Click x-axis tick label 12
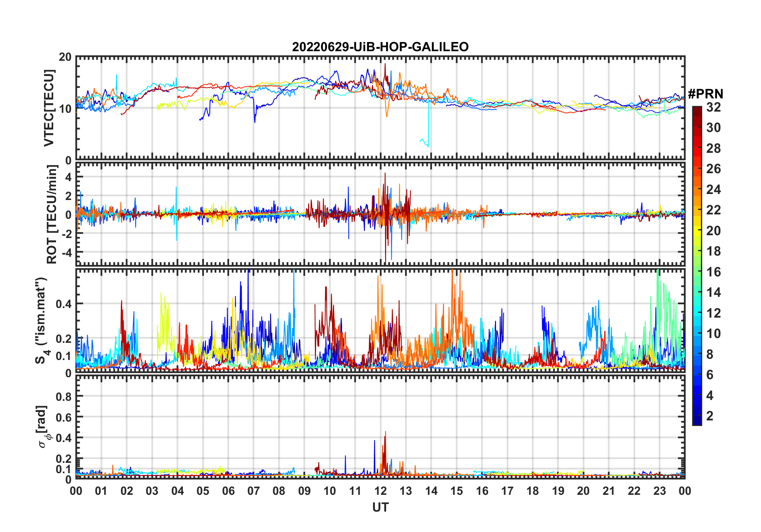 tap(380, 491)
